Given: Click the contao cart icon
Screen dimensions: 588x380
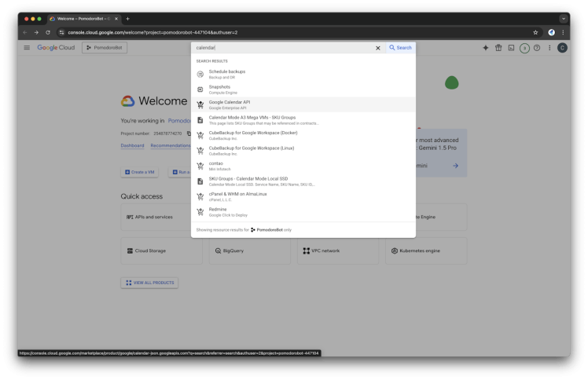Looking at the screenshot, I should [200, 166].
